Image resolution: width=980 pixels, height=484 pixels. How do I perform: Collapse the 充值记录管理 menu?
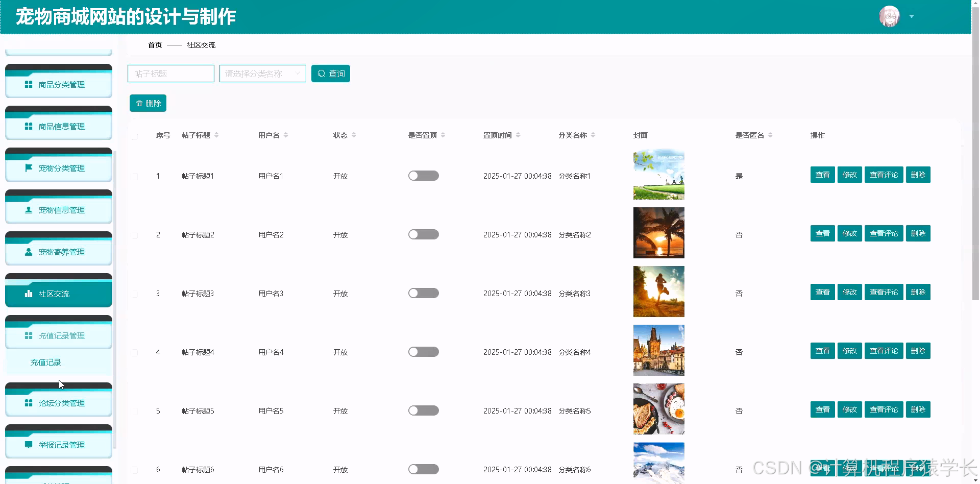tap(59, 332)
